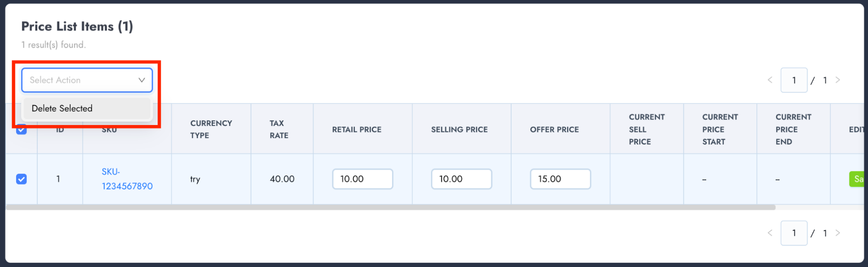
Task: Uncheck the row 1 checkbox
Action: click(x=21, y=179)
